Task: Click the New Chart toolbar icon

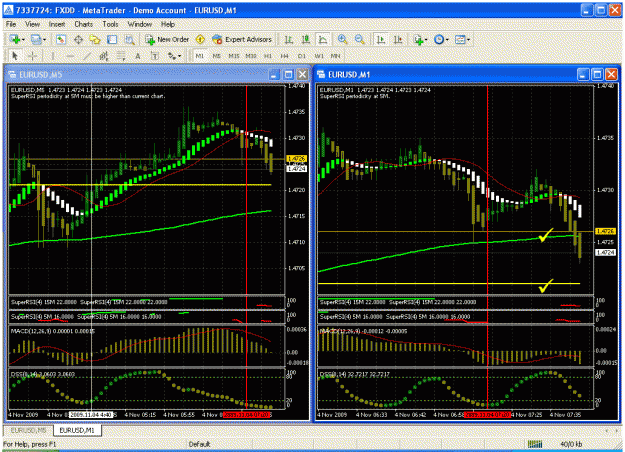Action: (x=15, y=39)
